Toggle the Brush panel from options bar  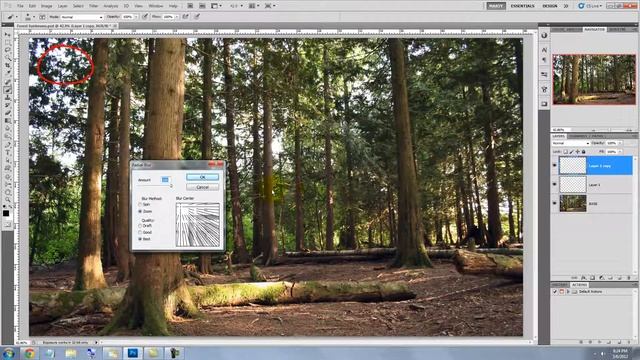[42, 17]
